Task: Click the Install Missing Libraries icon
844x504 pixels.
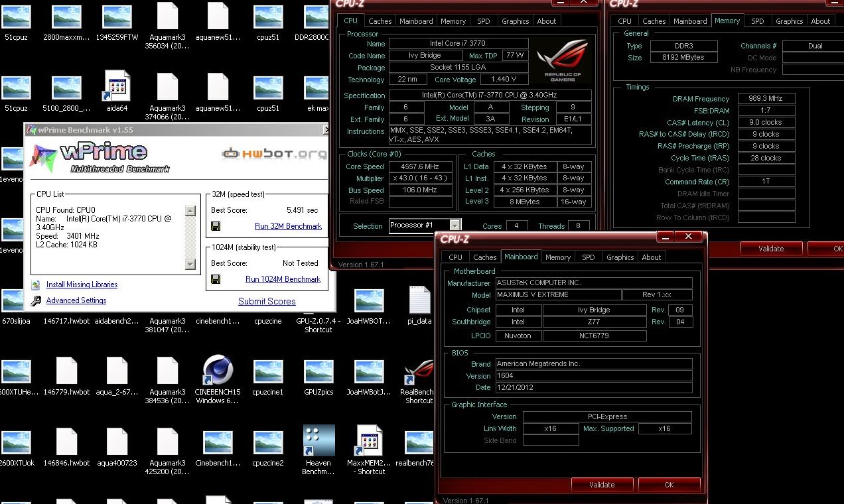Action: click(x=36, y=284)
